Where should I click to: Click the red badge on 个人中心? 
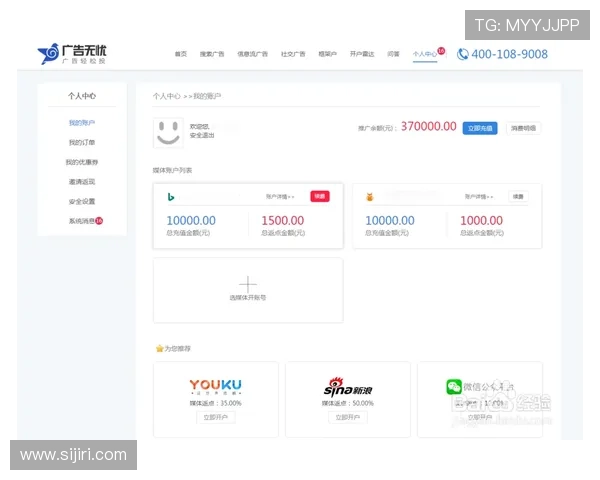441,51
